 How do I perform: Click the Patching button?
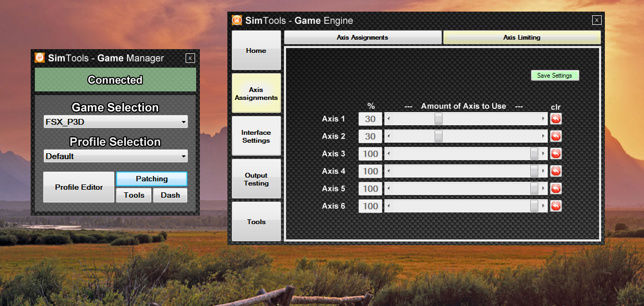click(x=152, y=179)
